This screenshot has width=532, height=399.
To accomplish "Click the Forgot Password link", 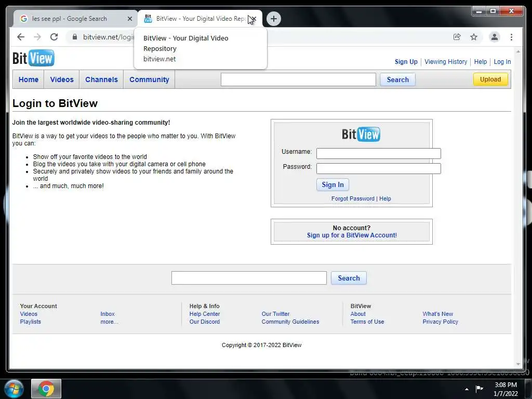I will pyautogui.click(x=353, y=199).
